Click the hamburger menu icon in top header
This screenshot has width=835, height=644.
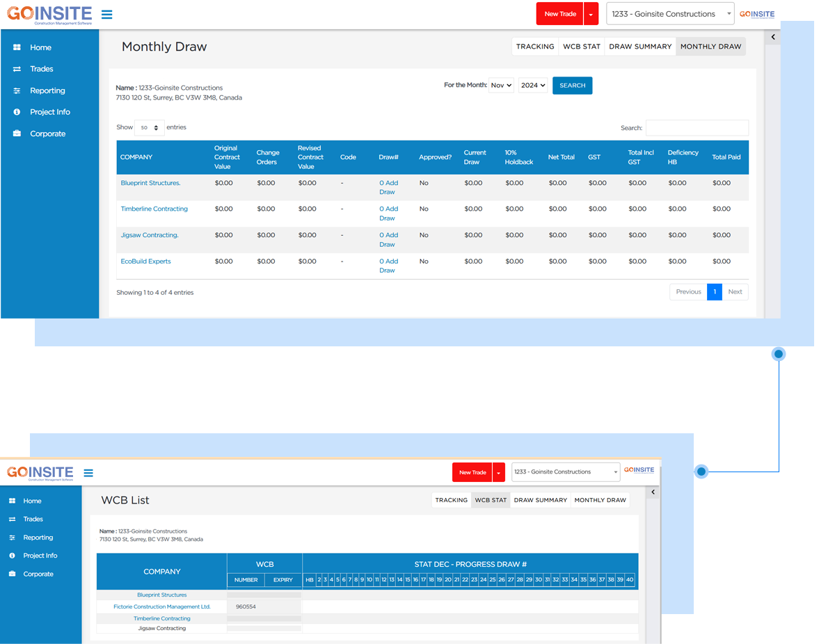tap(106, 15)
